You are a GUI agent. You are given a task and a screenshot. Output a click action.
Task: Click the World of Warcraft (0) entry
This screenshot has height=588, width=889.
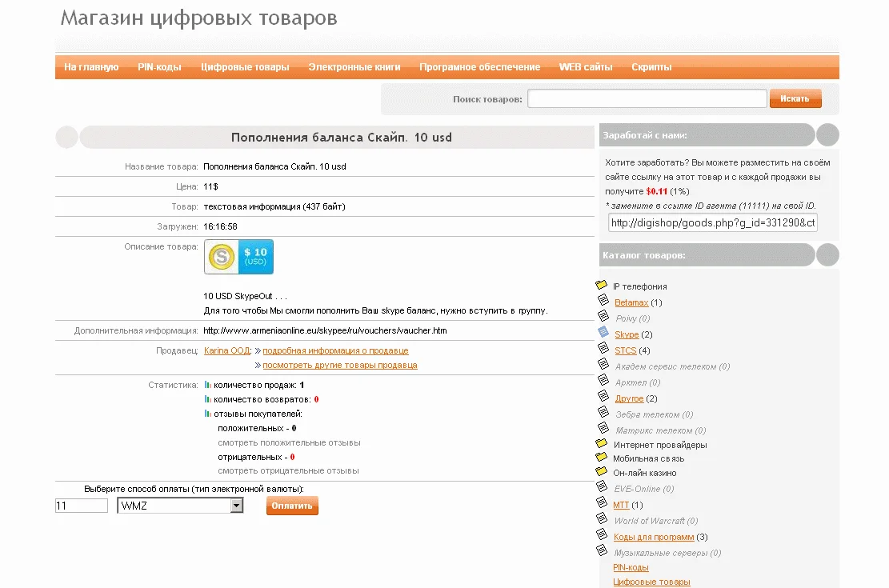(x=656, y=521)
